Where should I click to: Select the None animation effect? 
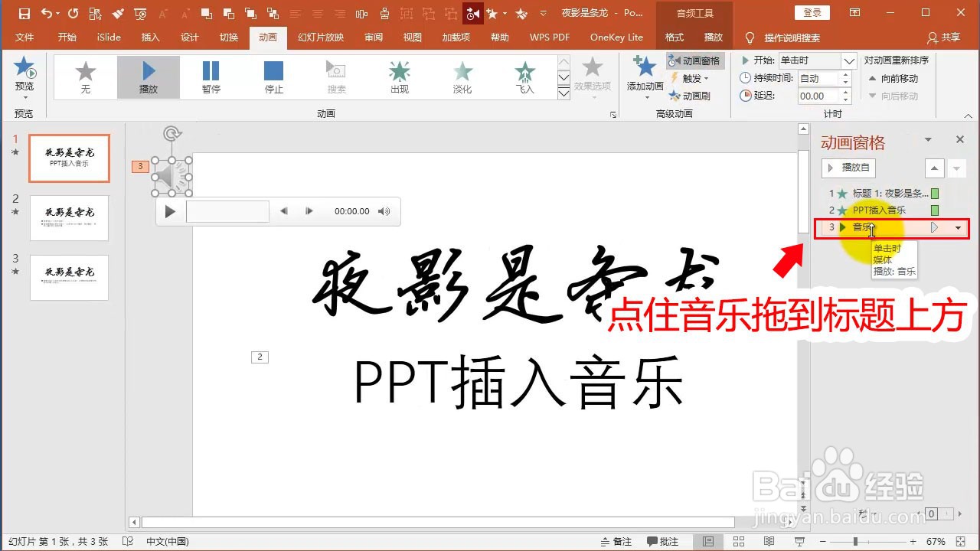(86, 77)
